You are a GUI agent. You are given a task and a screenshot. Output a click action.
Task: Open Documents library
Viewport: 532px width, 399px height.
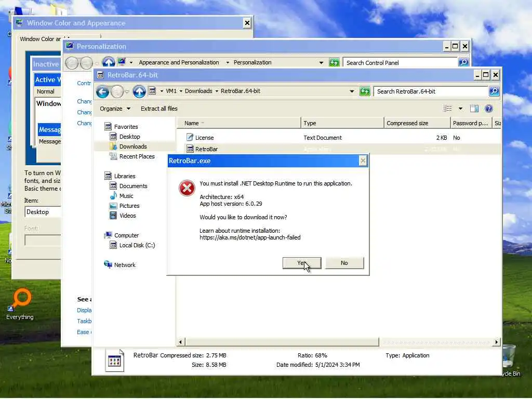[133, 186]
